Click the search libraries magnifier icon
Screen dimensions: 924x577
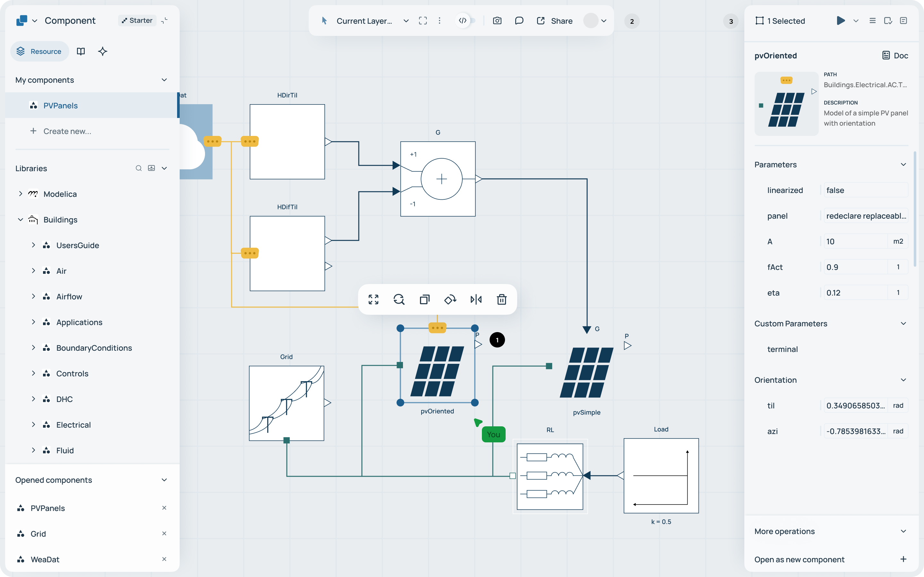tap(139, 168)
